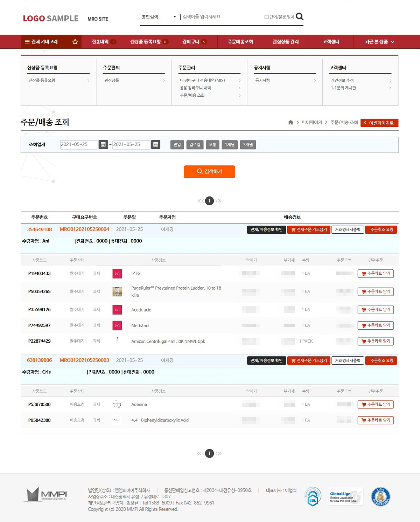Open the end date calendar picker icon
The width and height of the screenshot is (420, 522).
point(155,145)
